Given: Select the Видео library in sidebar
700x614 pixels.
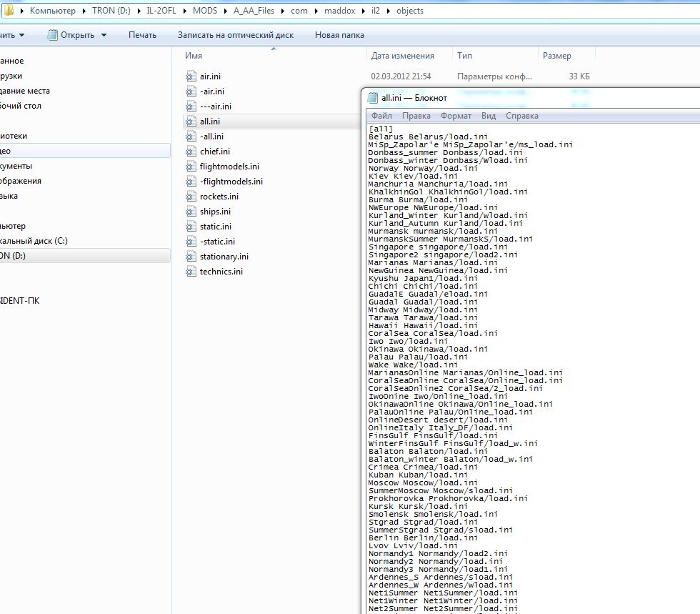Looking at the screenshot, I should pyautogui.click(x=85, y=151).
